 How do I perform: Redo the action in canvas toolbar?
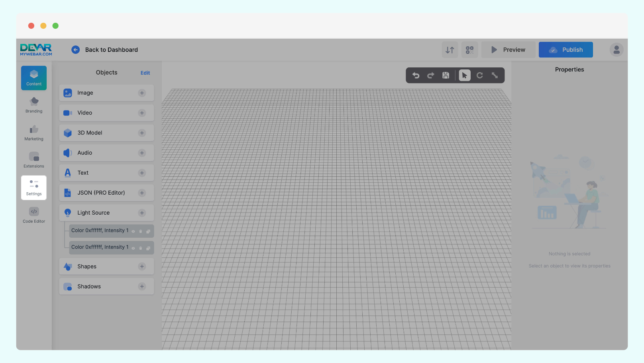(431, 75)
